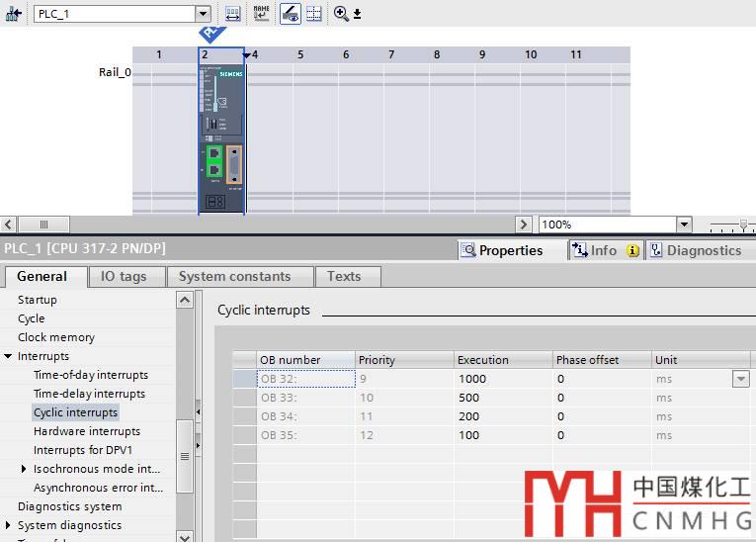Screen dimensions: 756x542
Task: Select Hardware interrupts in the tree
Action: (x=87, y=431)
